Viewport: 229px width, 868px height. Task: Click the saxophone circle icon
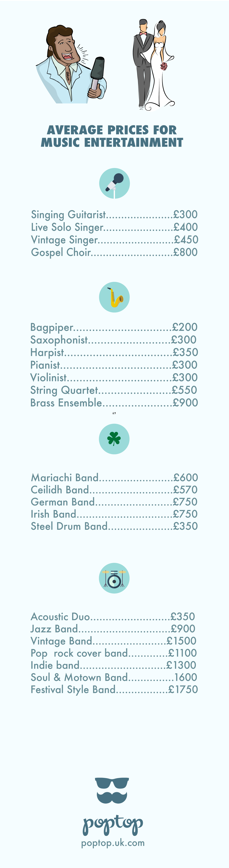point(114,297)
